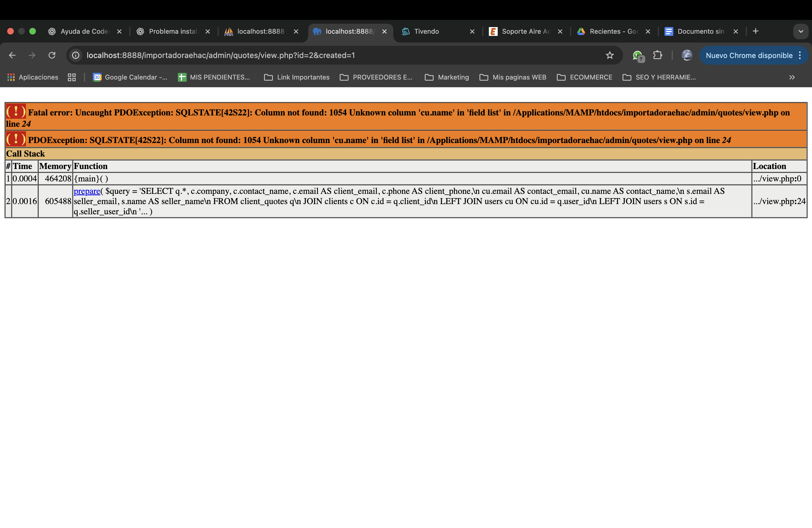This screenshot has height=528, width=812.
Task: Click the reload page icon
Action: [x=52, y=55]
